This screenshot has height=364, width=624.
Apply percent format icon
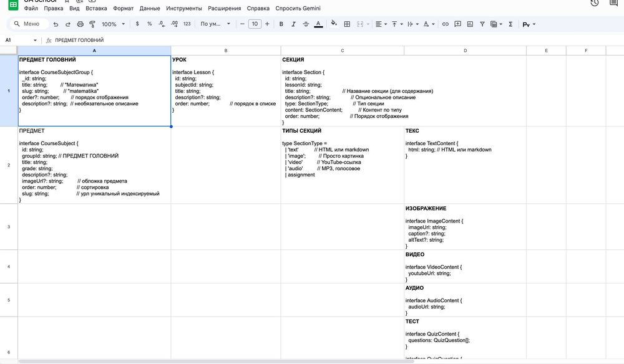[150, 24]
